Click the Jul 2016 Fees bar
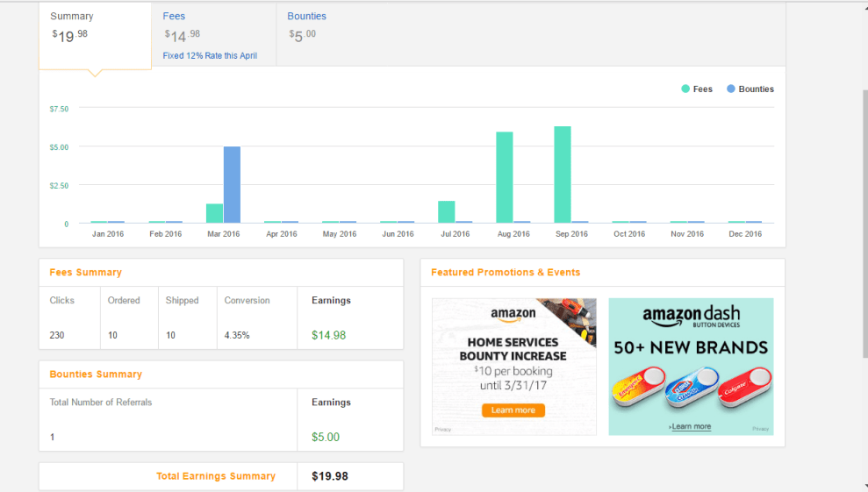This screenshot has height=492, width=868. click(x=446, y=212)
